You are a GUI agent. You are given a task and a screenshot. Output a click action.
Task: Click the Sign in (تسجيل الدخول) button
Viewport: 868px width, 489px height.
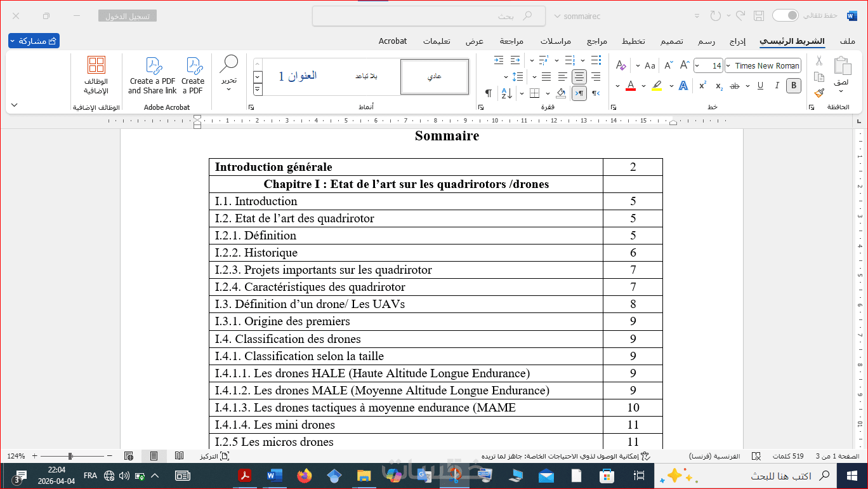(128, 16)
